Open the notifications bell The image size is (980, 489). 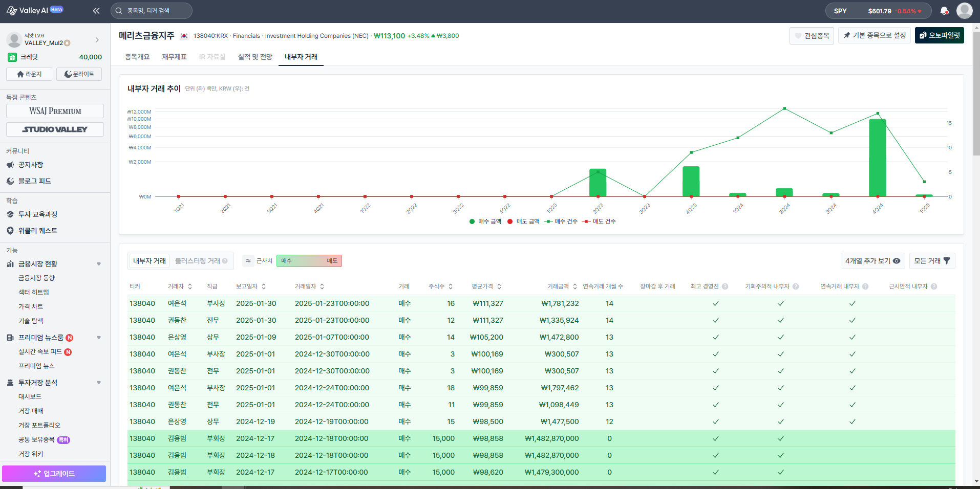[944, 11]
